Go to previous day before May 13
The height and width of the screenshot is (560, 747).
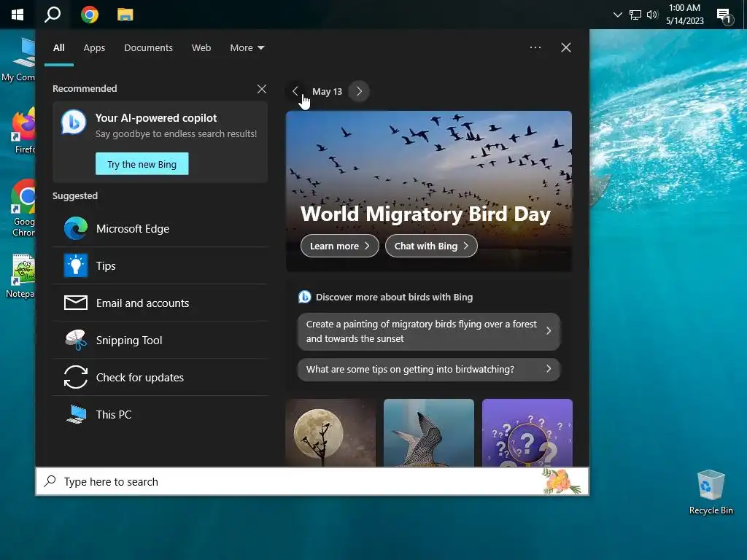(295, 91)
